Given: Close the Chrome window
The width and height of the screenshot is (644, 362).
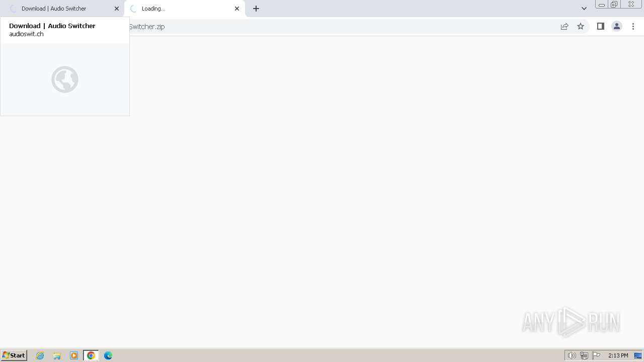Looking at the screenshot, I should tap(631, 5).
